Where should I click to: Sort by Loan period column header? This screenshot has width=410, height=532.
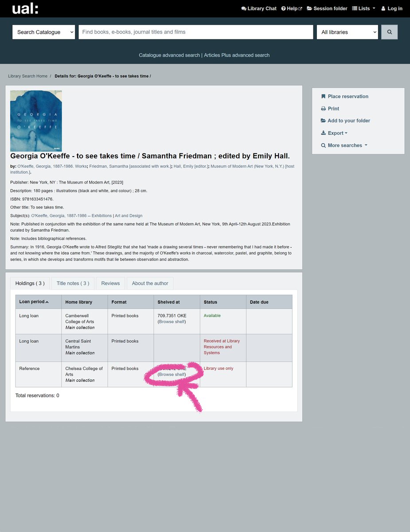(39, 302)
